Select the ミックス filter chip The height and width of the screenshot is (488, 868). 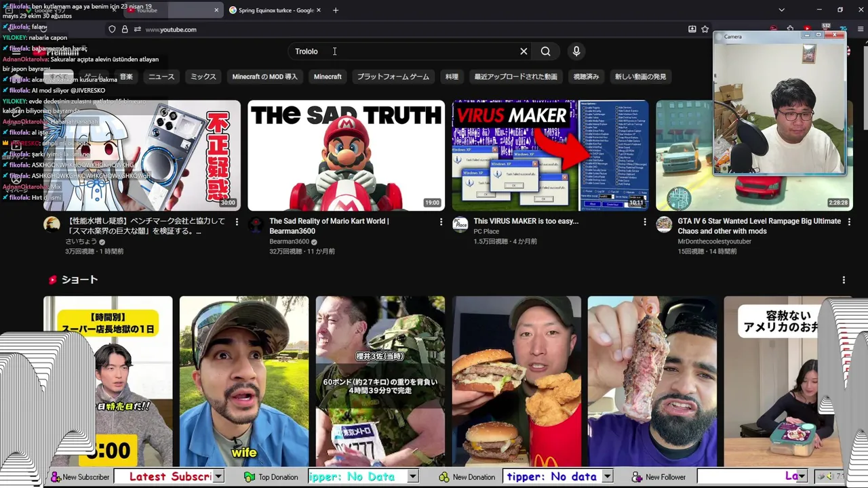tap(203, 77)
